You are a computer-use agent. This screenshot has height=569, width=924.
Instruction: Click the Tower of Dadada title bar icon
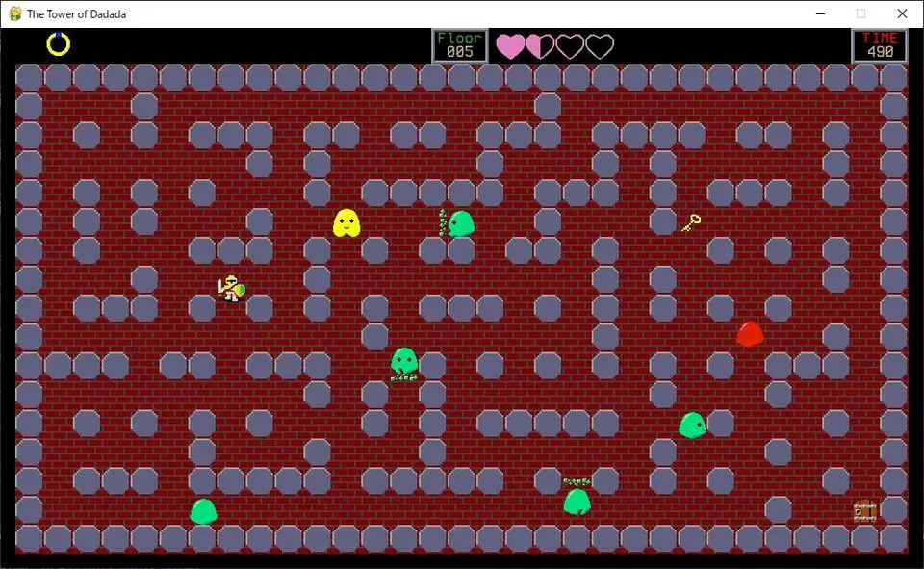pos(14,13)
